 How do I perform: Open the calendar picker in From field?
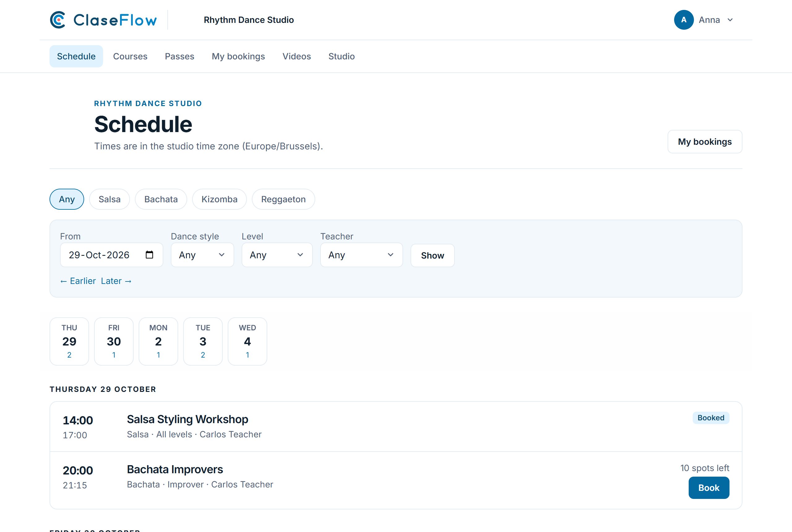149,255
